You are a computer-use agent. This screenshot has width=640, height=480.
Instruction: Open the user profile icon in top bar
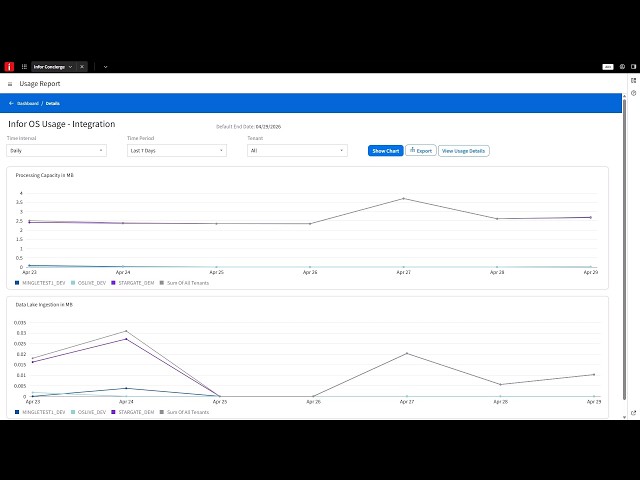click(x=622, y=67)
